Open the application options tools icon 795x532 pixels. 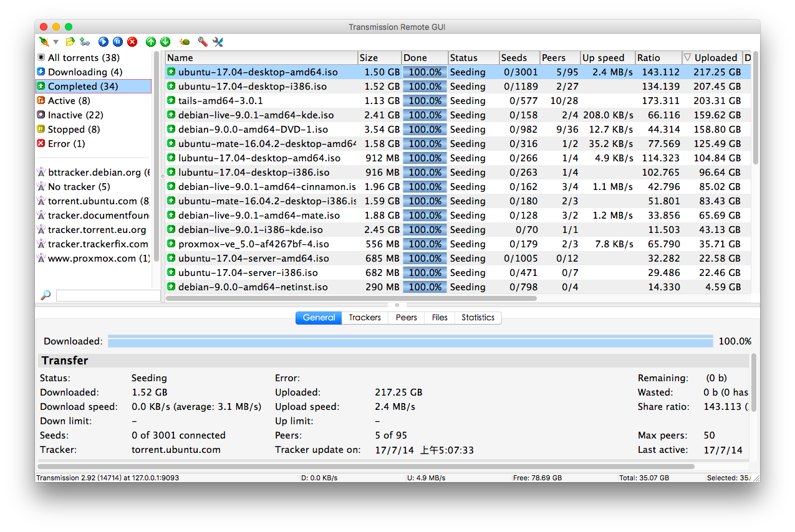(218, 42)
